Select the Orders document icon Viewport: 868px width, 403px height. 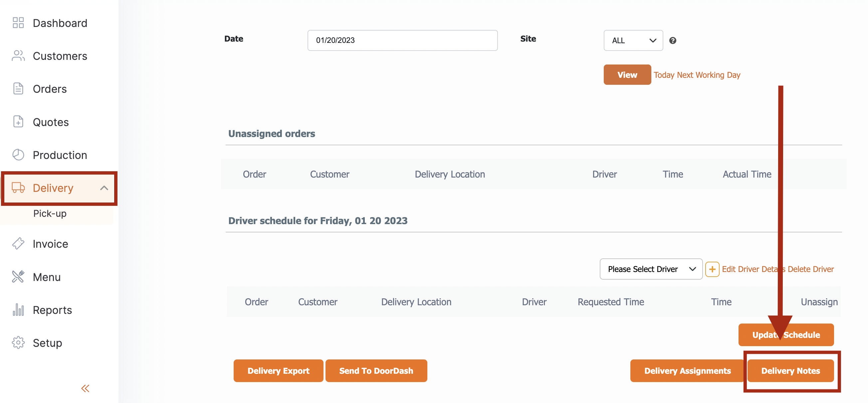[x=18, y=89]
